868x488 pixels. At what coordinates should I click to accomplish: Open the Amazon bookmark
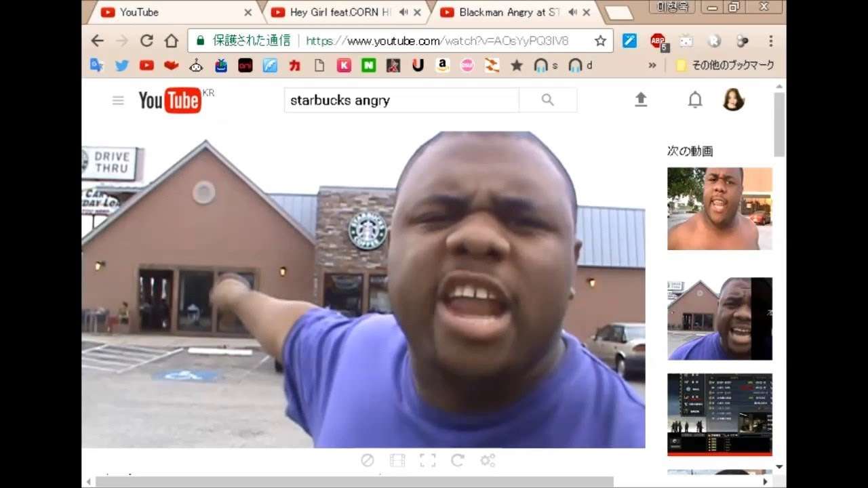(443, 65)
